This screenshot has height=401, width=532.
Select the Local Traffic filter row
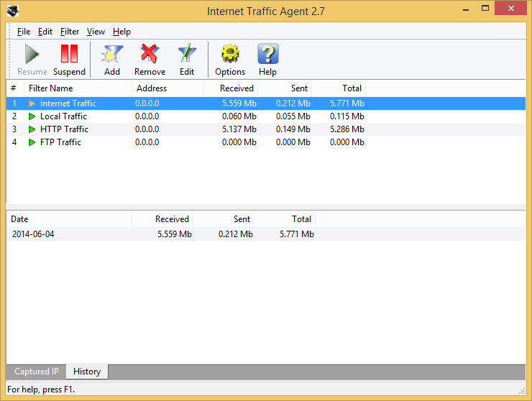pos(266,116)
